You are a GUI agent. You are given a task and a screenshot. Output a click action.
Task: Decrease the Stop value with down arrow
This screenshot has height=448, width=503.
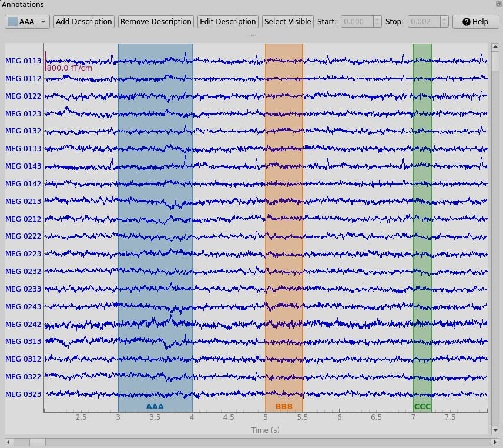point(445,25)
